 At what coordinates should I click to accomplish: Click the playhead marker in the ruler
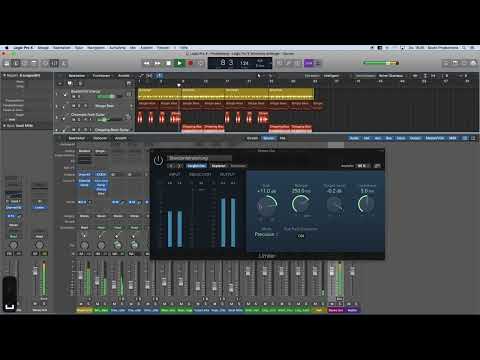(x=179, y=85)
